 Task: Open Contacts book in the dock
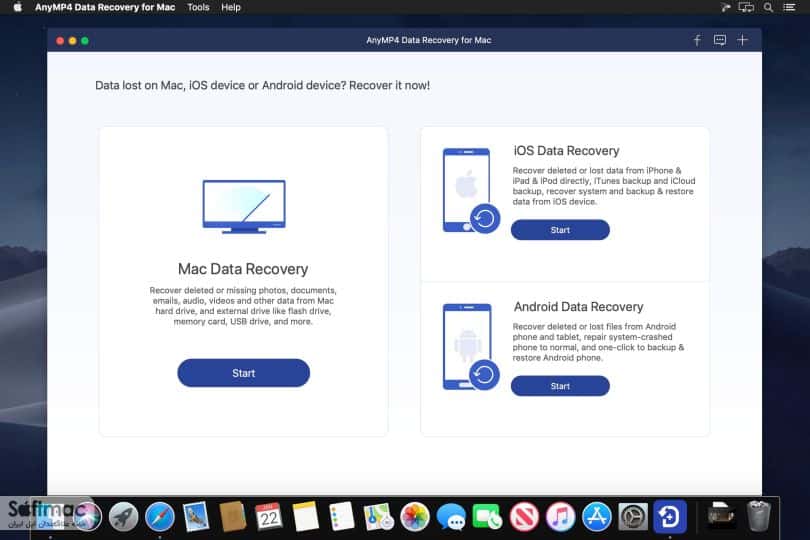coord(232,516)
